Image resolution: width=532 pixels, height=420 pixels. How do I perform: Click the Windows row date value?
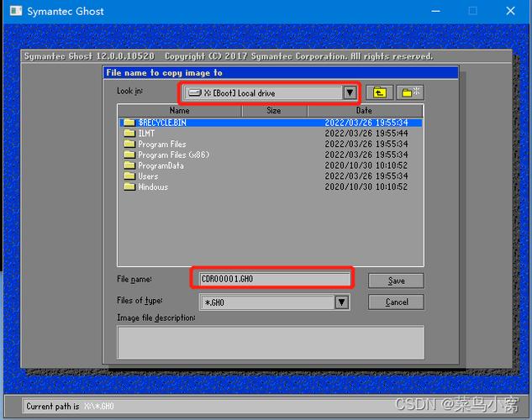point(366,186)
